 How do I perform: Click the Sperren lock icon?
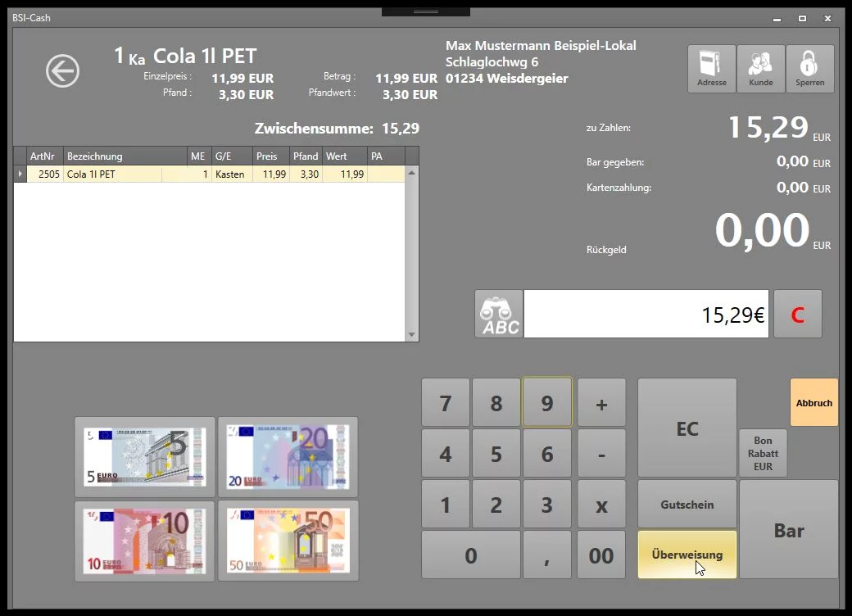(x=809, y=69)
